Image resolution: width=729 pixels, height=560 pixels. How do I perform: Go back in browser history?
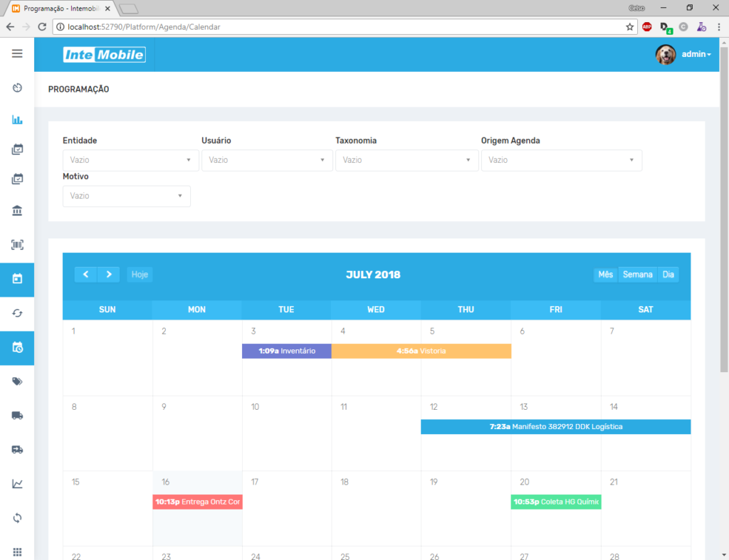coord(10,27)
